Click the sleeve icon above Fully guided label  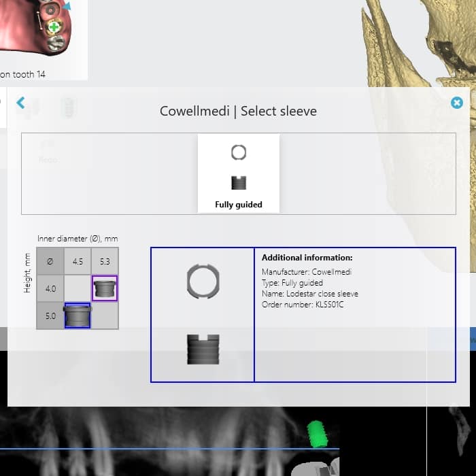(238, 182)
